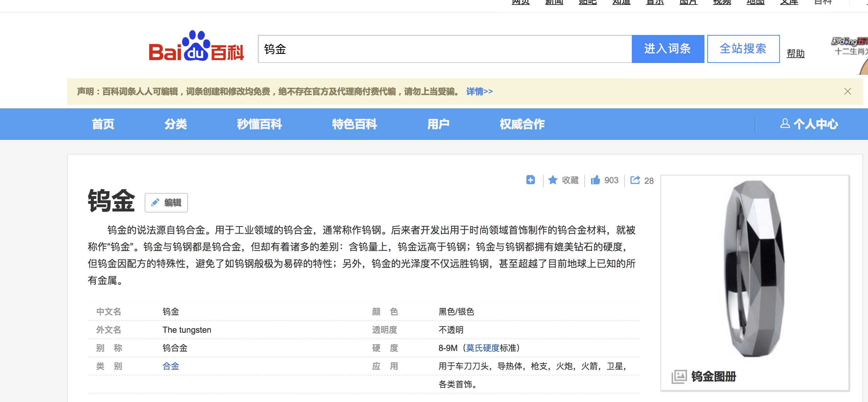The width and height of the screenshot is (868, 402).
Task: Open the 分类 navigation menu
Action: [x=176, y=124]
